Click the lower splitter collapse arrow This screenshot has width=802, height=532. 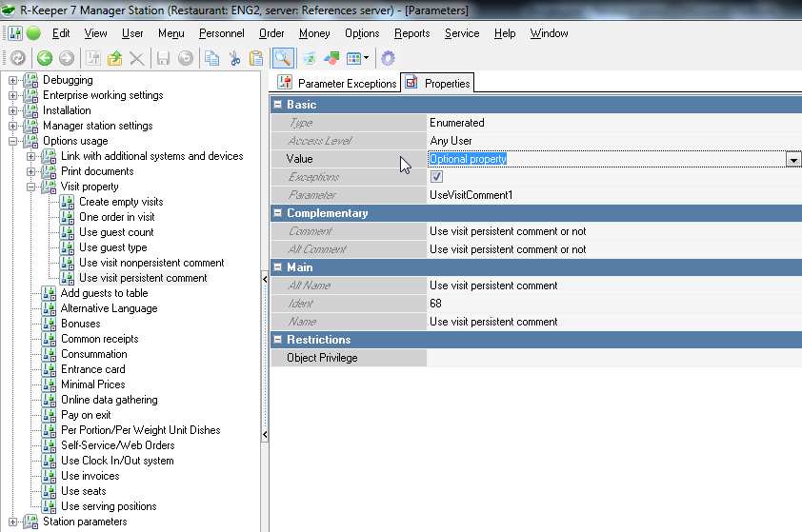pyautogui.click(x=265, y=435)
